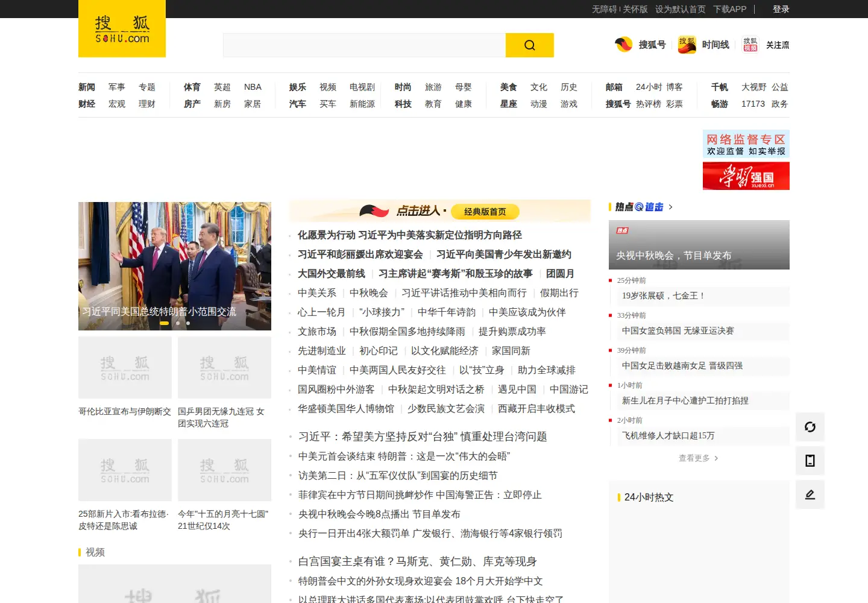Open the 星座 channel
This screenshot has width=868, height=603.
[x=509, y=104]
